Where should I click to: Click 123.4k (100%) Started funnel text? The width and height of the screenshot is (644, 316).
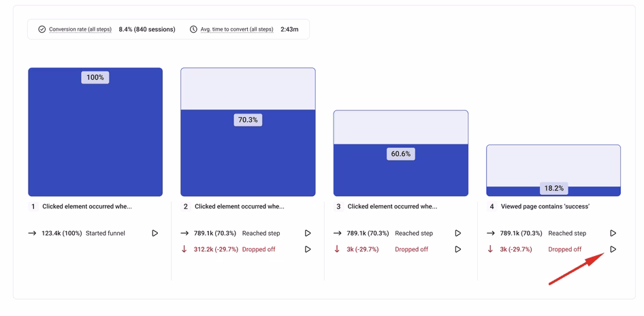point(83,233)
